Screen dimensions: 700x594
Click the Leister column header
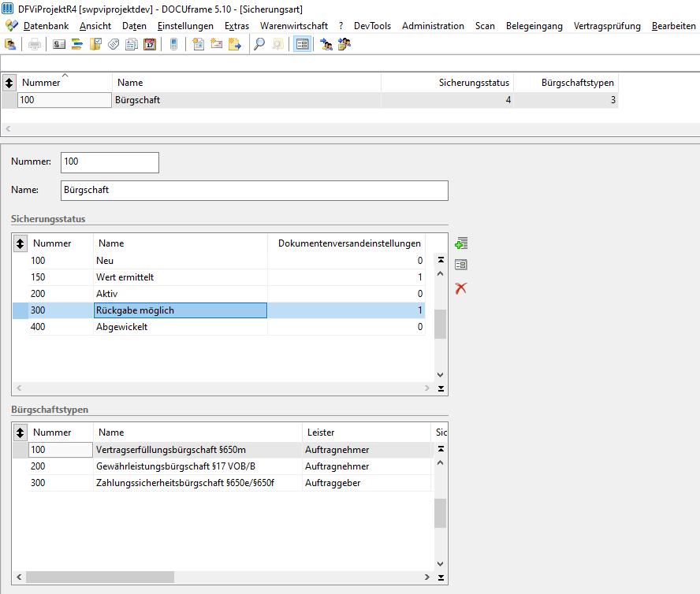click(x=367, y=433)
